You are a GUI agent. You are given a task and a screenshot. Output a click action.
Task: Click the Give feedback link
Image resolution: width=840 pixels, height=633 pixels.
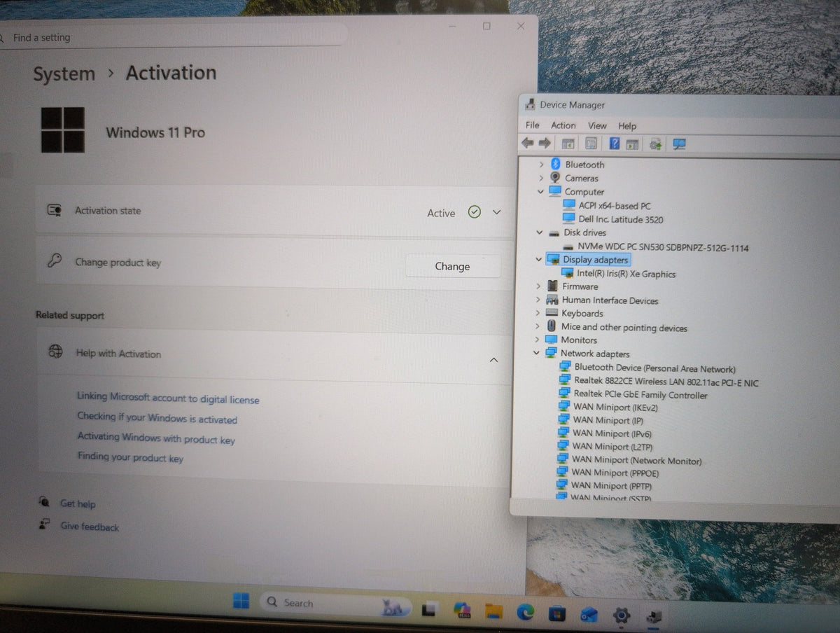pos(90,527)
